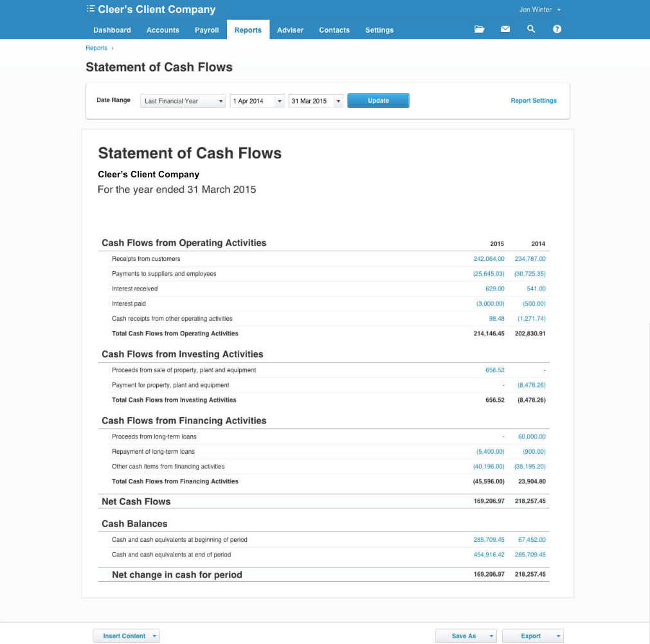The height and width of the screenshot is (644, 650).
Task: Open the mail envelope icon
Action: [x=505, y=29]
